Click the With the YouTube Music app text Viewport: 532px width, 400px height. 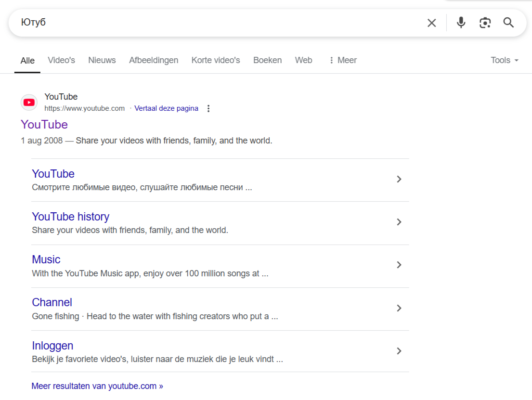[x=150, y=273]
